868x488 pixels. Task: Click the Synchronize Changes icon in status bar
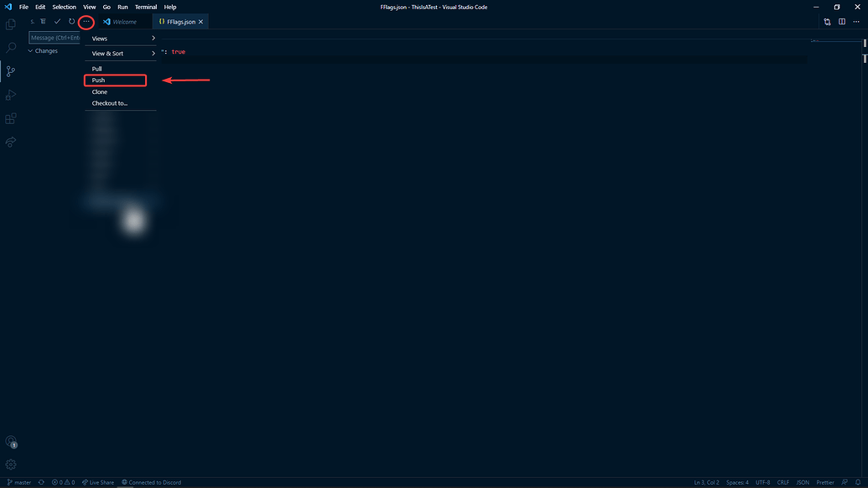point(41,482)
